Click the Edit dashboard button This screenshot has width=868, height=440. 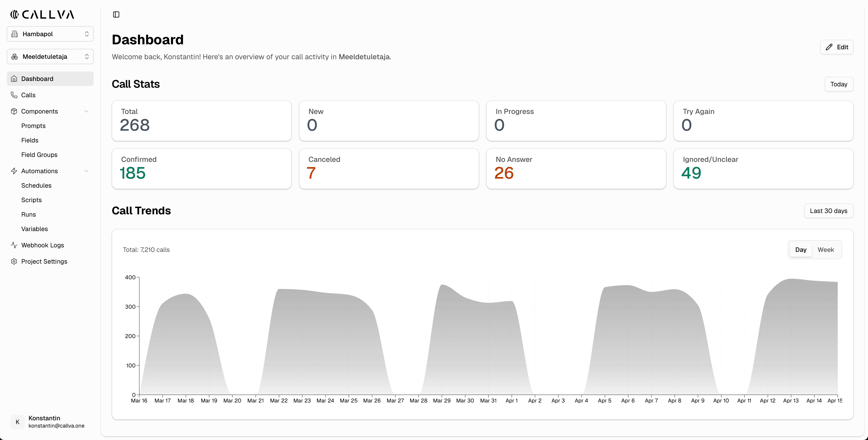(x=837, y=47)
